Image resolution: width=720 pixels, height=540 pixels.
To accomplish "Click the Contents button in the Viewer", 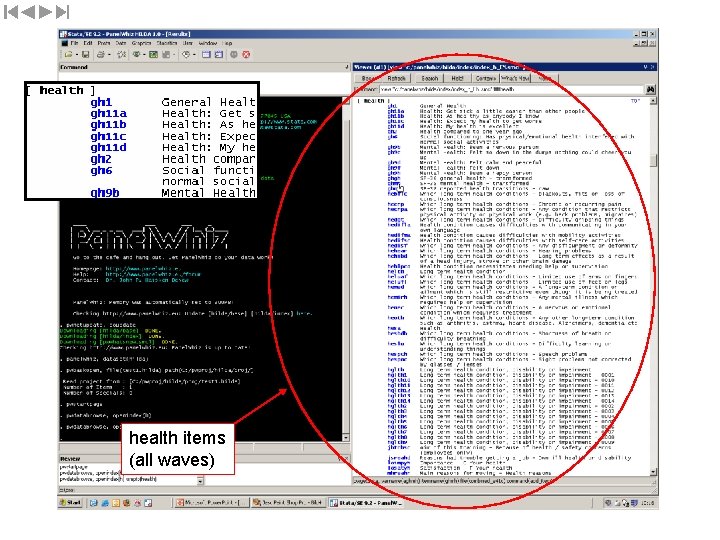I will (485, 79).
